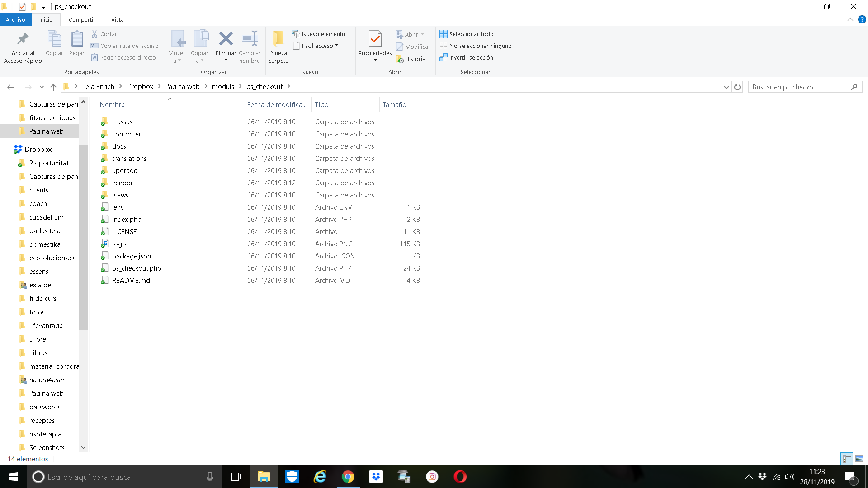Switch to details view toggle
Screen dimensions: 868x488
tap(847, 459)
